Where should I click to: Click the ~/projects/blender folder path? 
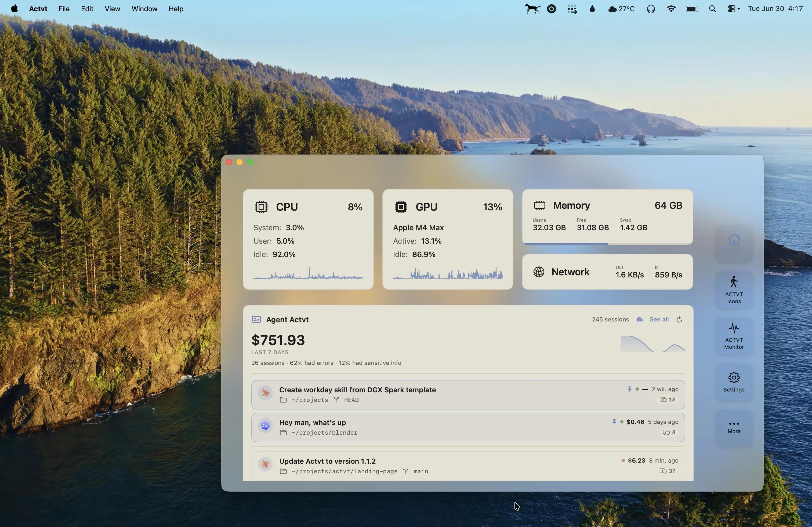[324, 433]
